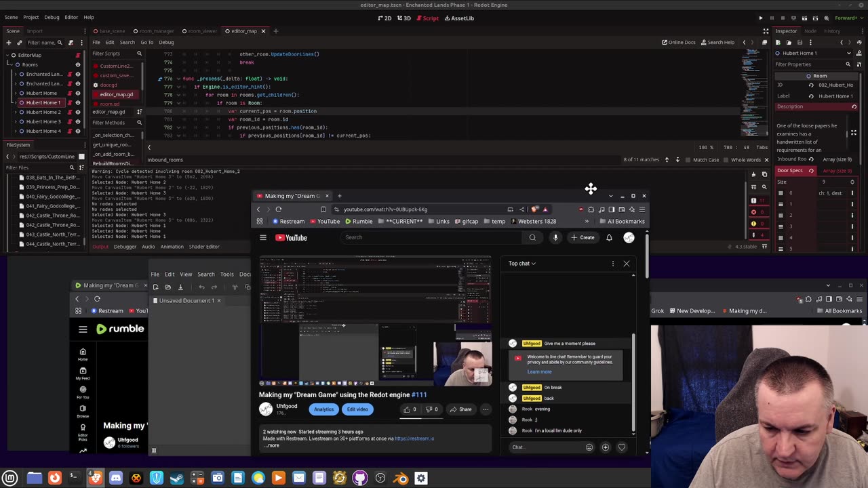Toggle alphabetical sorting of methods list
This screenshot has height=488, width=868.
[x=139, y=112]
